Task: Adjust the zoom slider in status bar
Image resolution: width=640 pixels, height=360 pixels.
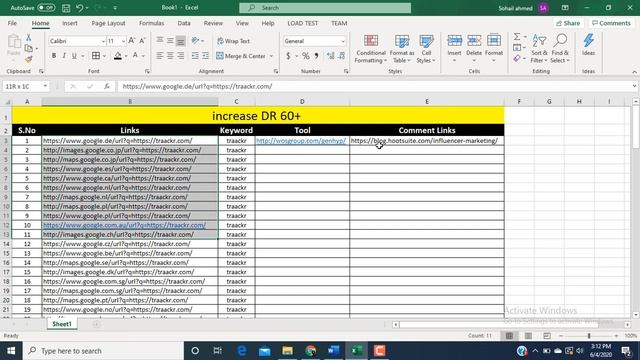Action: coord(589,336)
